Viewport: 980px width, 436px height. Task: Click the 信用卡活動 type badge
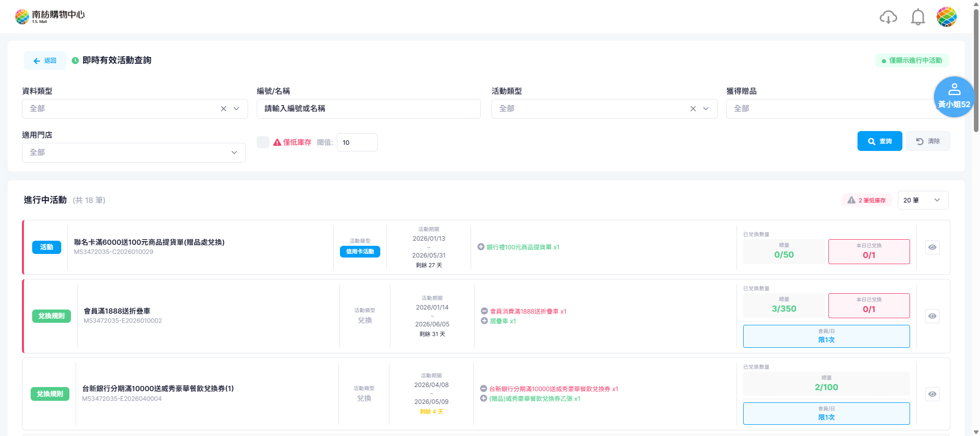[x=360, y=251]
